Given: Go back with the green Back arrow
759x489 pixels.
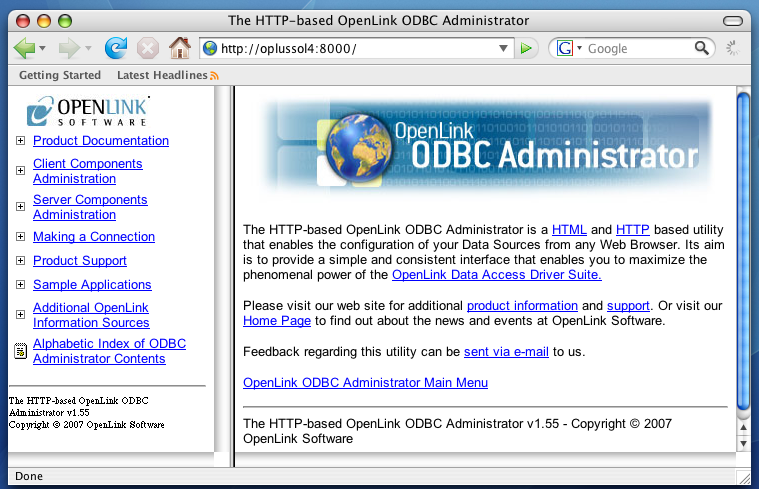Looking at the screenshot, I should (x=24, y=48).
